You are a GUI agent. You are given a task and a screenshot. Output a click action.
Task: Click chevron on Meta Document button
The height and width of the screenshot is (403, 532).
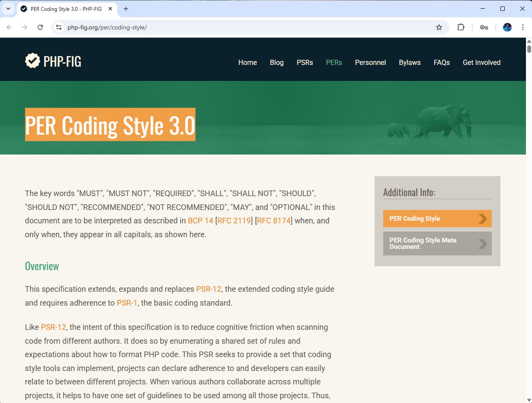[x=483, y=244]
